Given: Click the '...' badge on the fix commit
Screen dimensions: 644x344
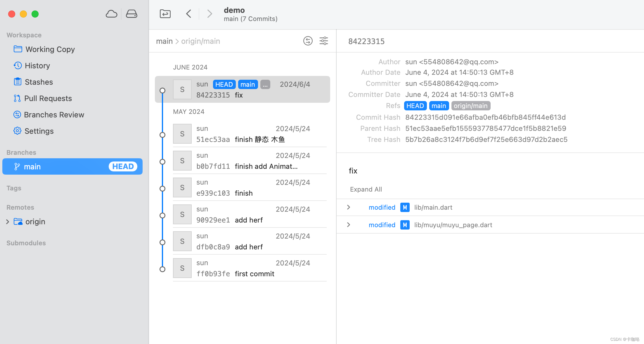Looking at the screenshot, I should [265, 84].
